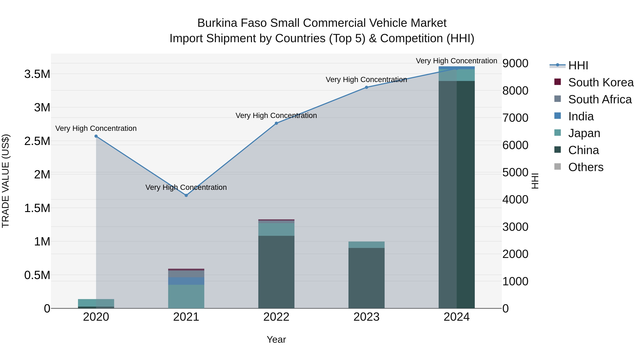The width and height of the screenshot is (644, 362).
Task: Click the India legend color swatch
Action: pos(557,116)
